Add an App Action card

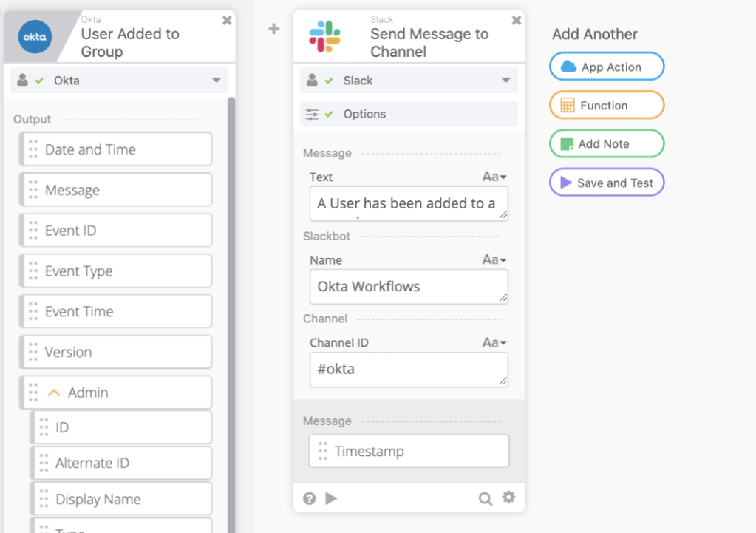point(606,67)
